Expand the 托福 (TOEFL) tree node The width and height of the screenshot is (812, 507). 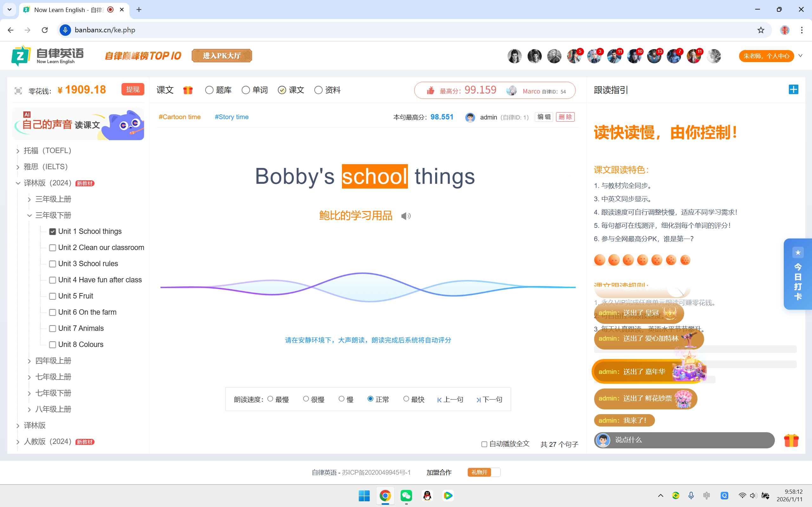18,151
